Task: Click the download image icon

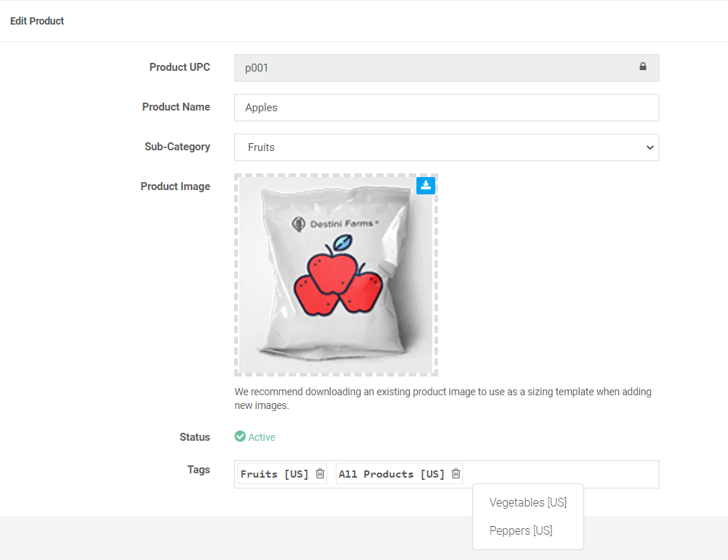Action: [x=425, y=186]
